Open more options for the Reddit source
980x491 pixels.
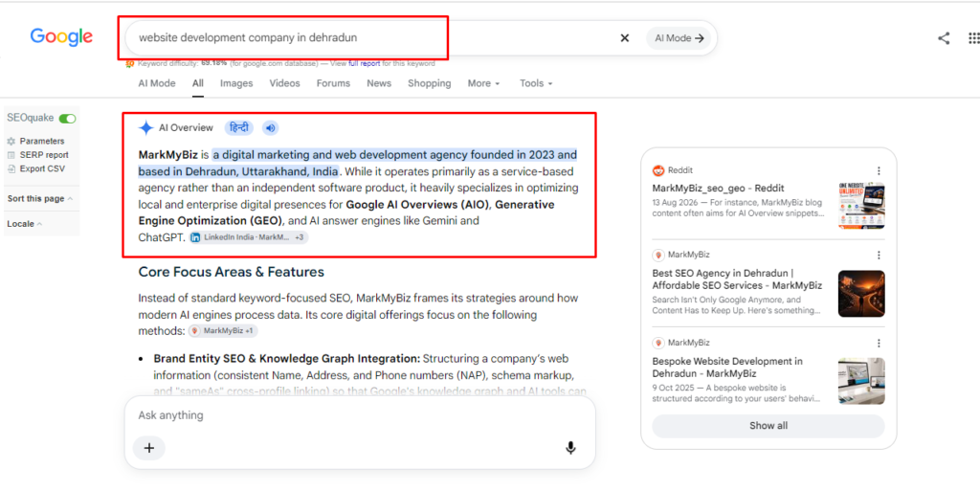879,170
